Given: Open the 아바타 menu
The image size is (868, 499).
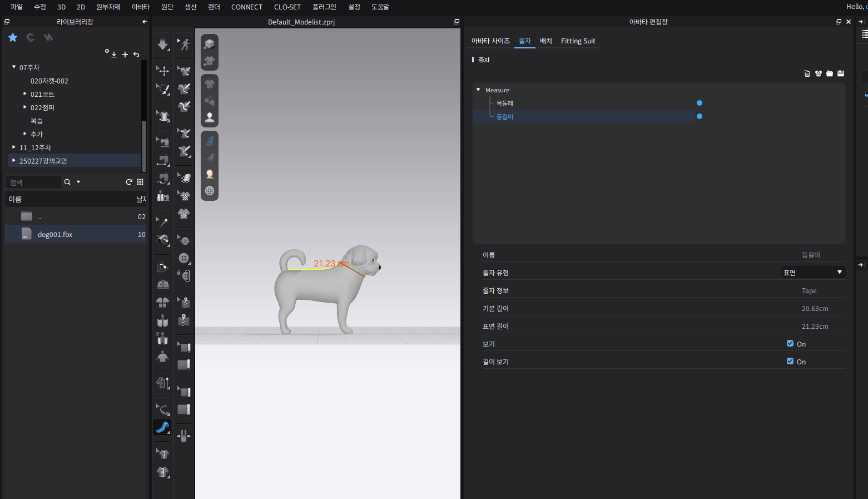Looking at the screenshot, I should click(140, 7).
